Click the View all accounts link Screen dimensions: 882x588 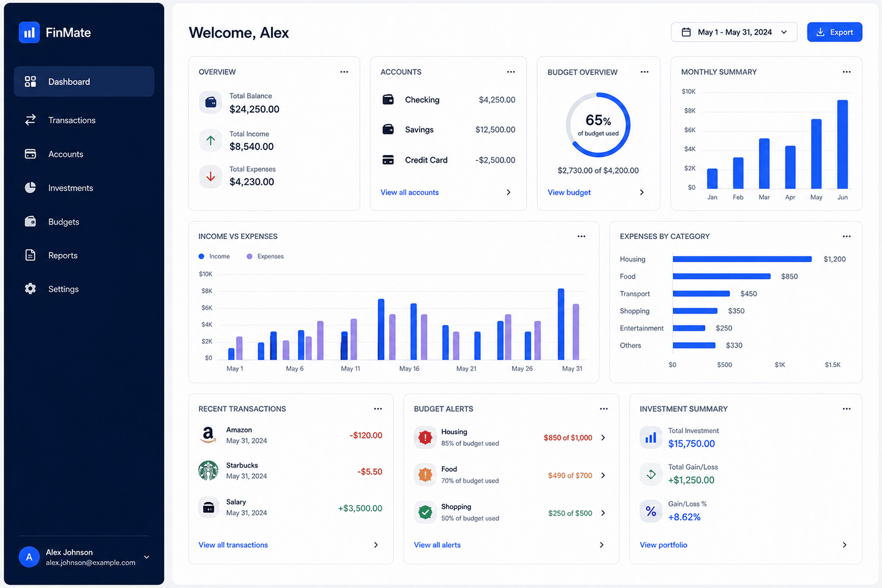click(410, 192)
